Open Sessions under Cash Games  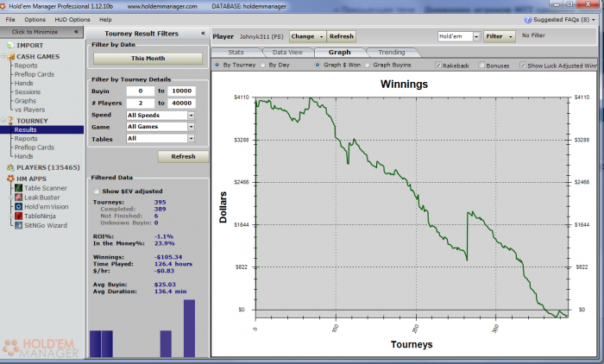pyautogui.click(x=28, y=92)
